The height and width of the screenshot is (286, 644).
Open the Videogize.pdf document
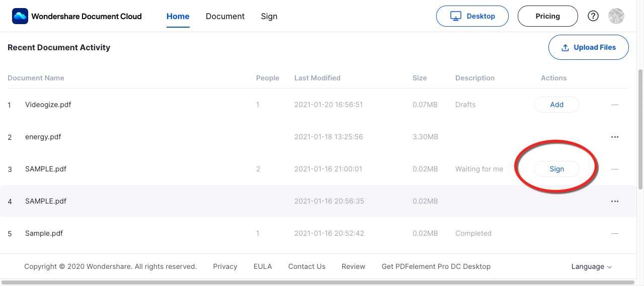click(x=48, y=105)
